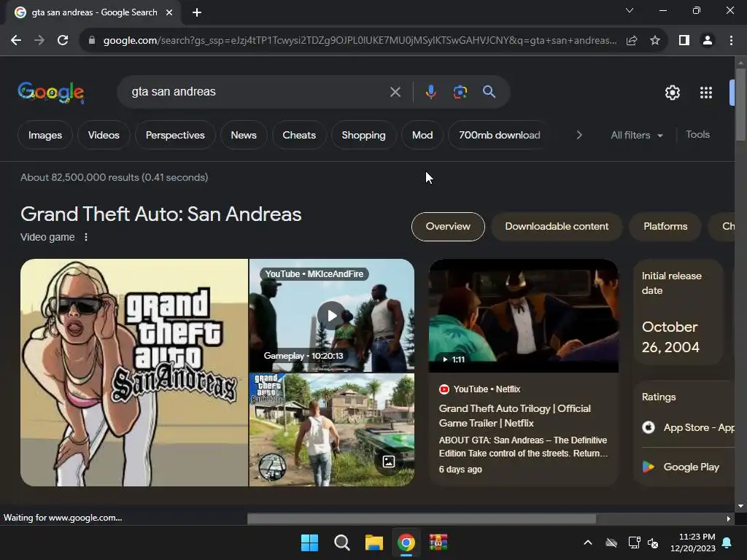
Task: Select the Cheats filter chip
Action: pos(299,135)
